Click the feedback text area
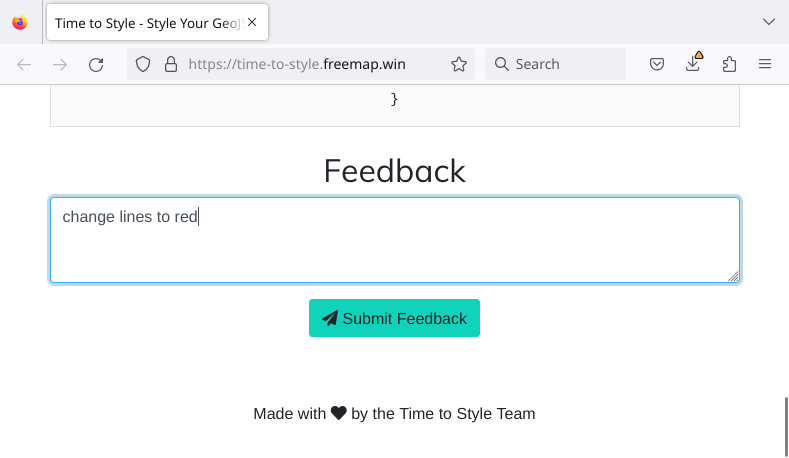 pyautogui.click(x=394, y=240)
